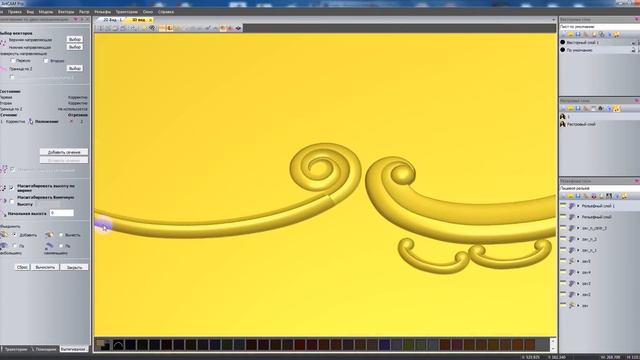Click Выбор for Граница по Z
The width and height of the screenshot is (640, 360).
point(75,68)
